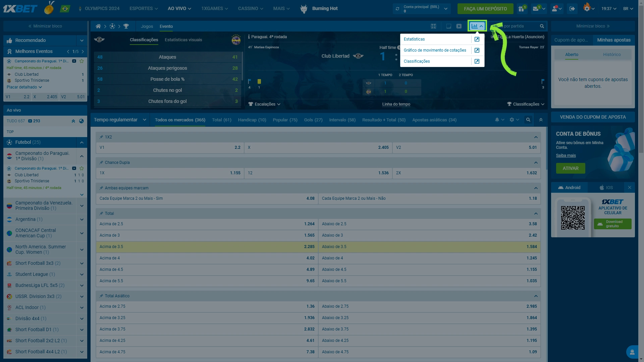Click the markets notification bell icon

point(497,120)
